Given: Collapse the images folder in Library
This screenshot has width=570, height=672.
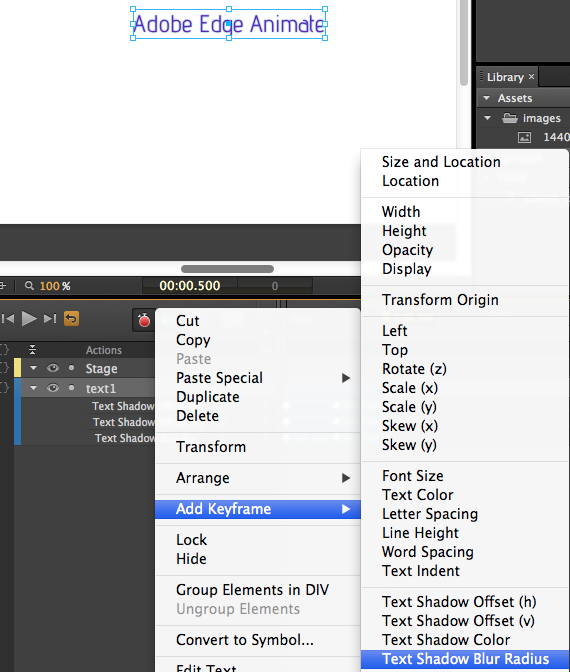Looking at the screenshot, I should 487,118.
